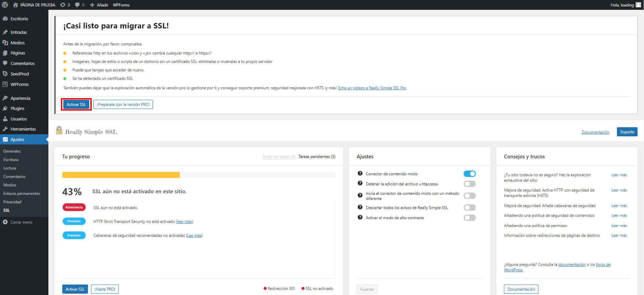
Task: Click the Usuarios person icon
Action: coord(5,119)
